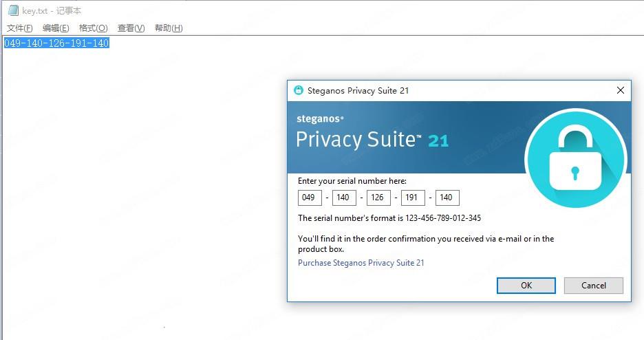Close the Steganos Privacy Suite 21 dialog

pyautogui.click(x=620, y=90)
